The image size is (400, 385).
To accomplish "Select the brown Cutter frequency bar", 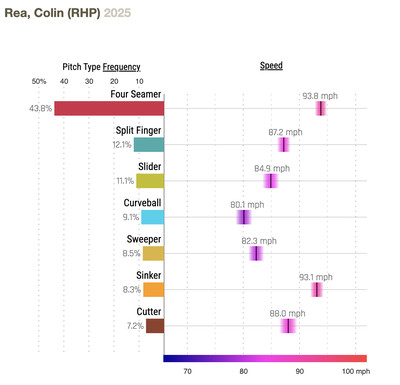I will click(155, 326).
